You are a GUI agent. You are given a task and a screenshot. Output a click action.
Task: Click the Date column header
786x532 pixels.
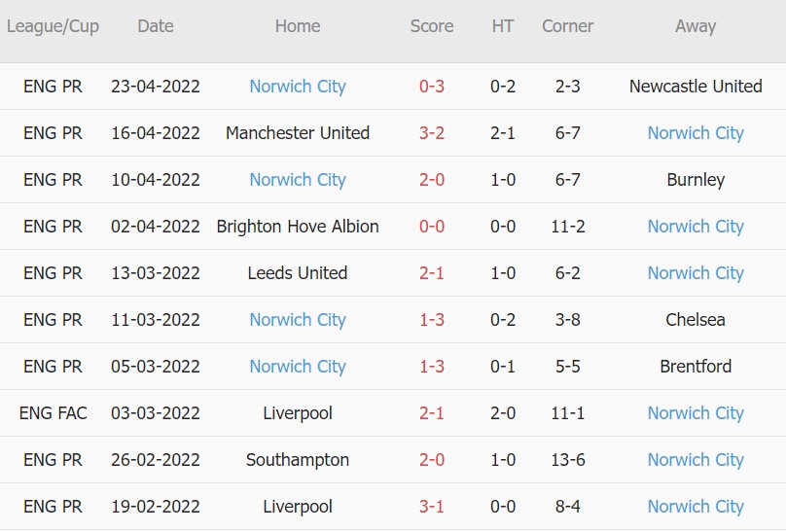click(156, 26)
